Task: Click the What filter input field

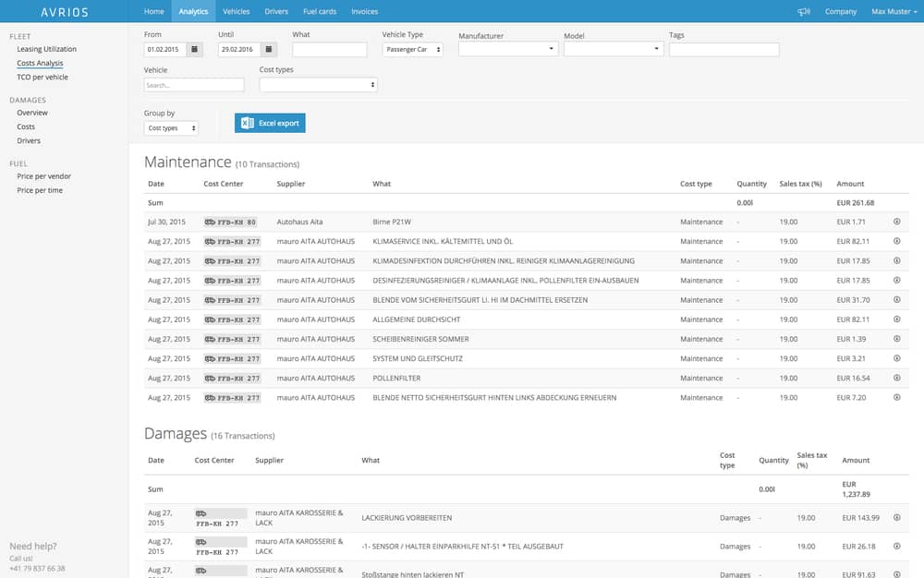Action: [x=330, y=50]
